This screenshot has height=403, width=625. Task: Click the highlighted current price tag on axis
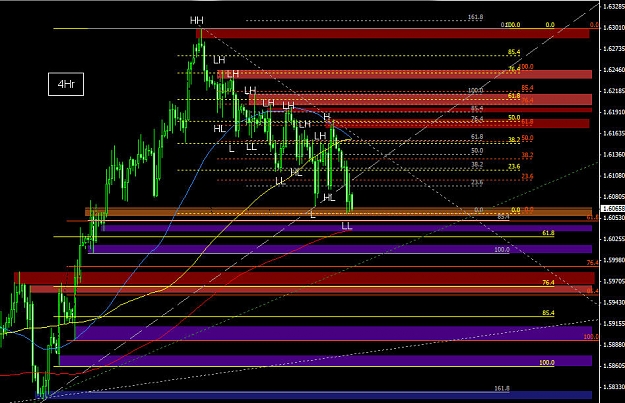(x=613, y=208)
